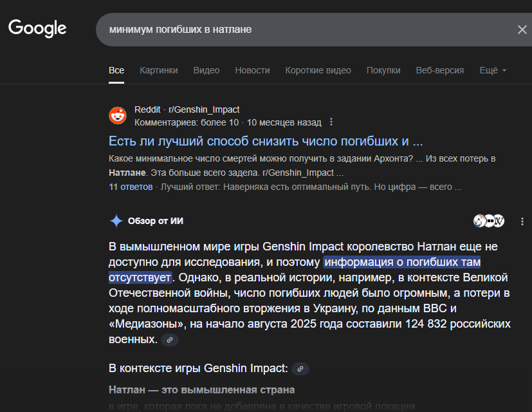532x412 pixels.
Task: Switch to the Видео tab
Action: tap(206, 70)
